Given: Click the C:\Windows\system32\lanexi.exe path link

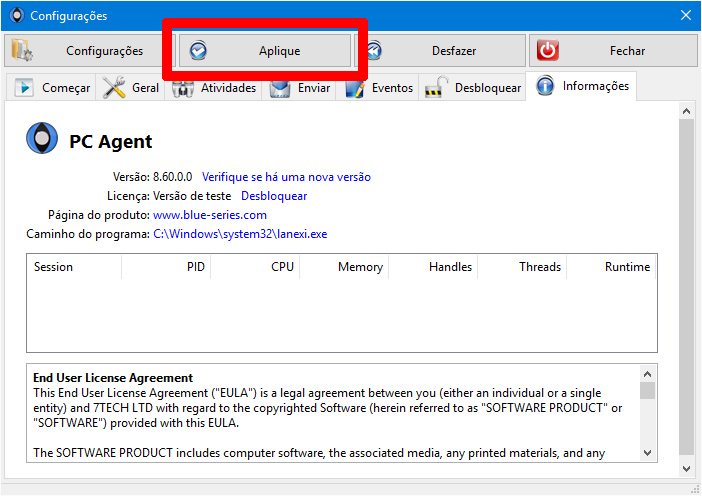Looking at the screenshot, I should pyautogui.click(x=240, y=234).
